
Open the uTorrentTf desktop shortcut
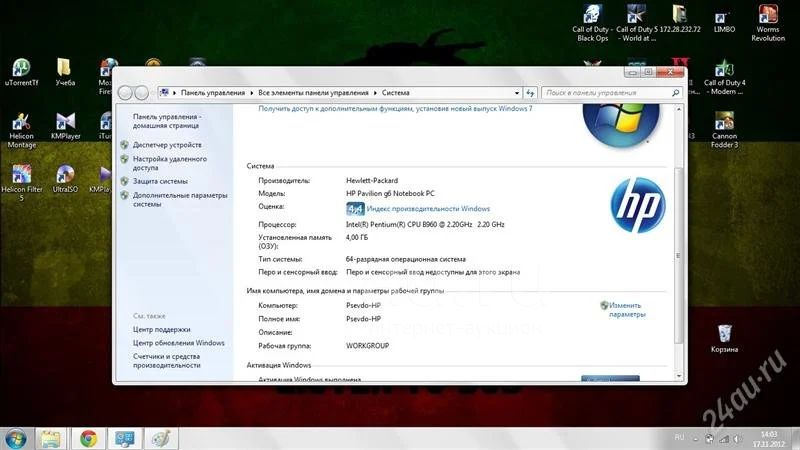pyautogui.click(x=21, y=72)
